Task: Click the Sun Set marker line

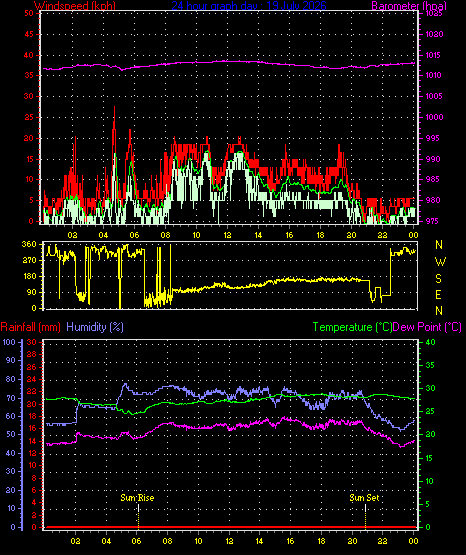Action: (x=365, y=516)
